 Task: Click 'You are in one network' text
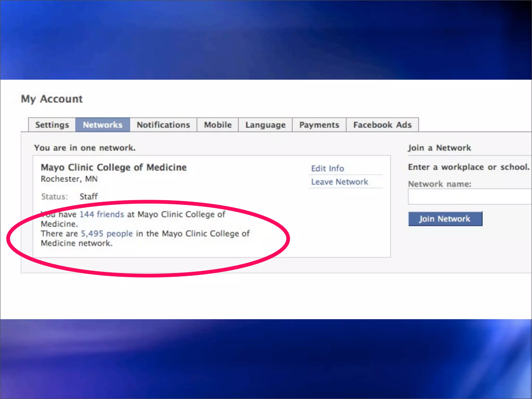click(85, 148)
